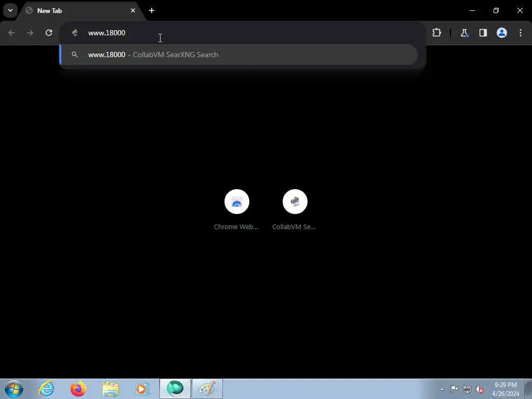Click the magnifier icon in the suggestion row
Screen dimensions: 532x399
(x=75, y=55)
